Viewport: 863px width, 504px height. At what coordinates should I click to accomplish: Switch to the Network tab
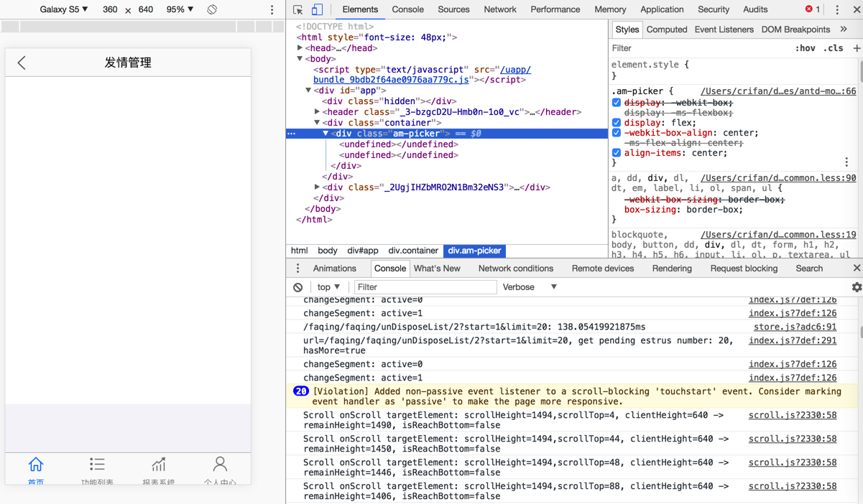click(x=500, y=9)
